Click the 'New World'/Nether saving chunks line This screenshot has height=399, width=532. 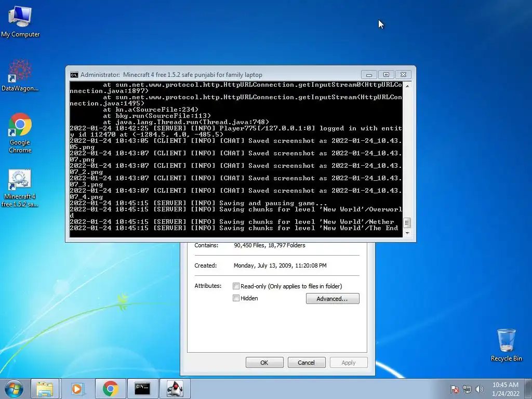232,221
